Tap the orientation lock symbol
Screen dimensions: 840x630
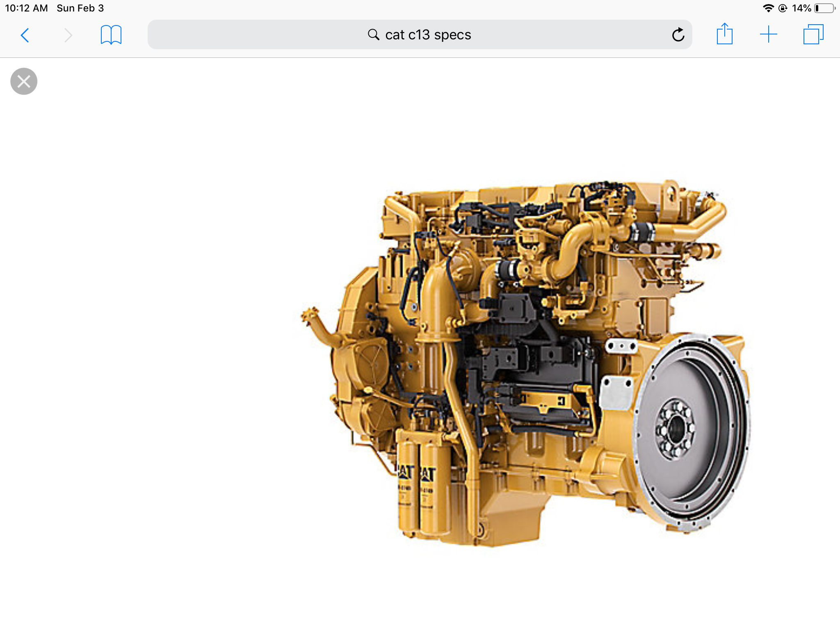[x=783, y=7]
